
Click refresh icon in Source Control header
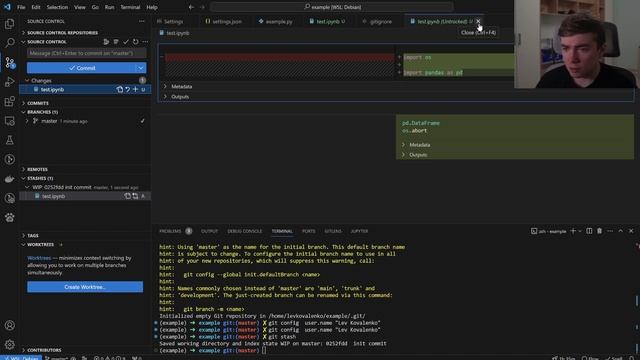click(x=136, y=42)
